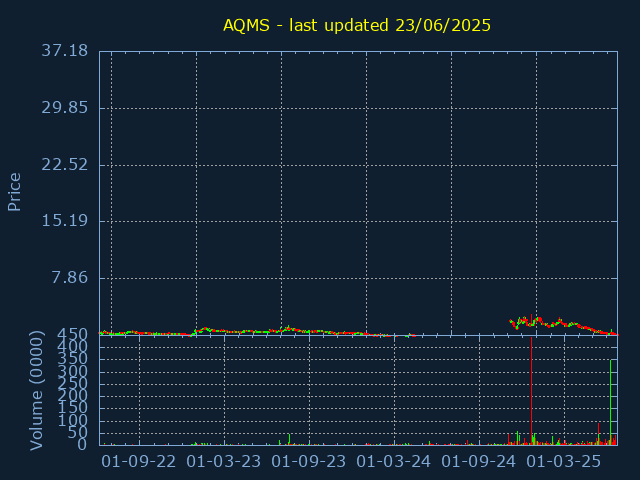Click the date label 01-03-23
This screenshot has height=480, width=640.
tap(224, 462)
